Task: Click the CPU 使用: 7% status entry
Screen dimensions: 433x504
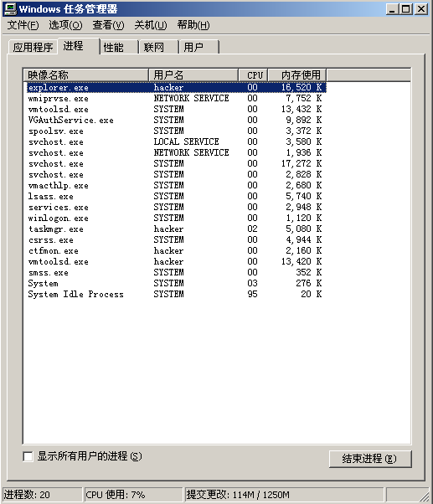Action: (133, 494)
